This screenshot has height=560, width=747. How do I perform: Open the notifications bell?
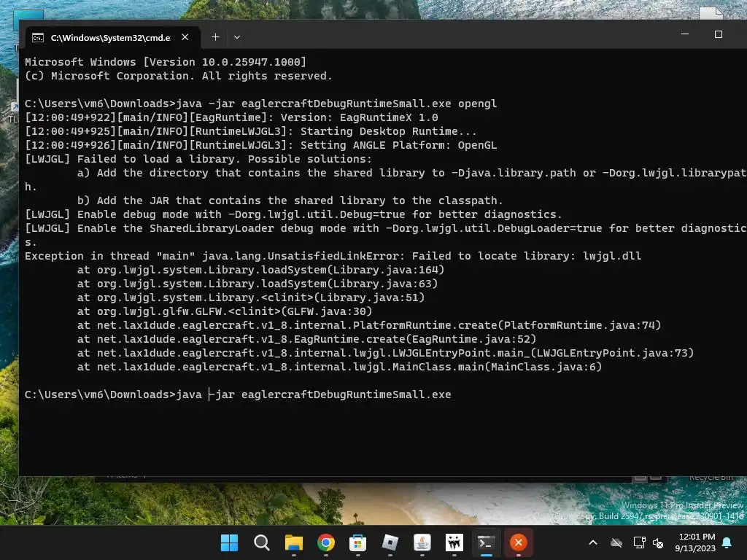727,542
